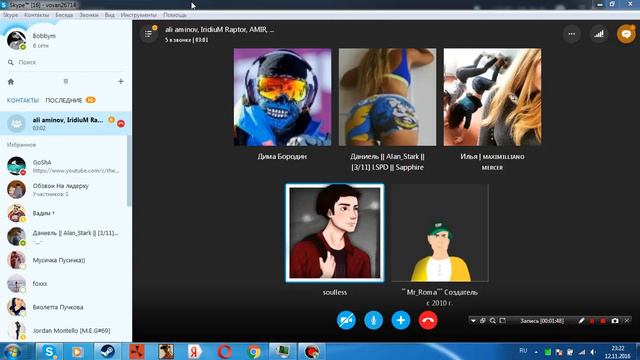640x360 pixels.
Task: Select the Mr_Roma participant picture
Action: click(x=440, y=233)
